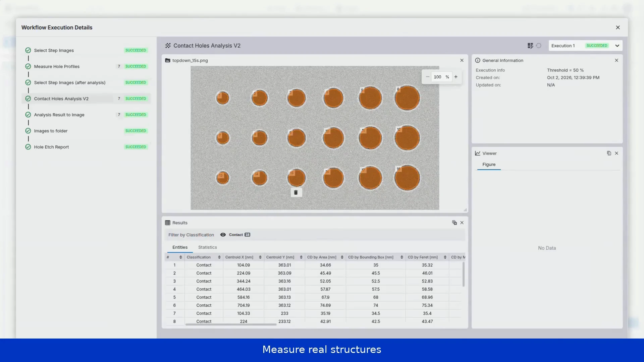Viewport: 644px width, 362px height.
Task: Click the Contact 18 classification filter
Action: pos(239,235)
